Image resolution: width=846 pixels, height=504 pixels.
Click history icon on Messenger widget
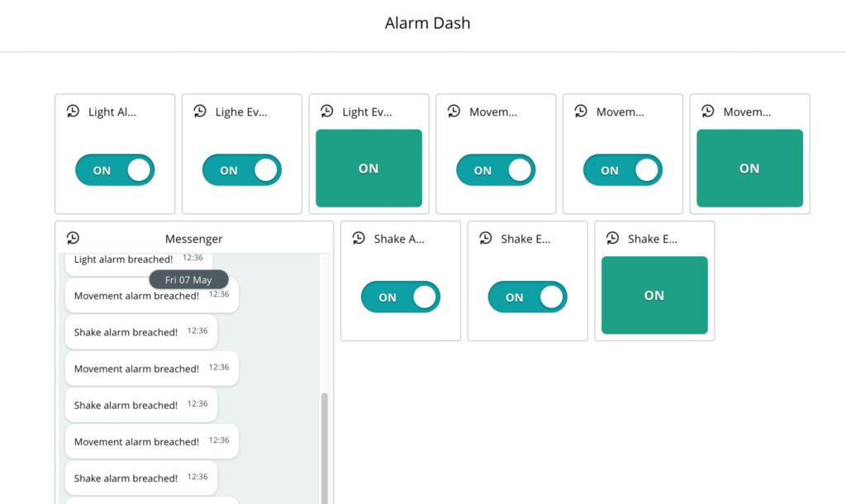coord(73,238)
